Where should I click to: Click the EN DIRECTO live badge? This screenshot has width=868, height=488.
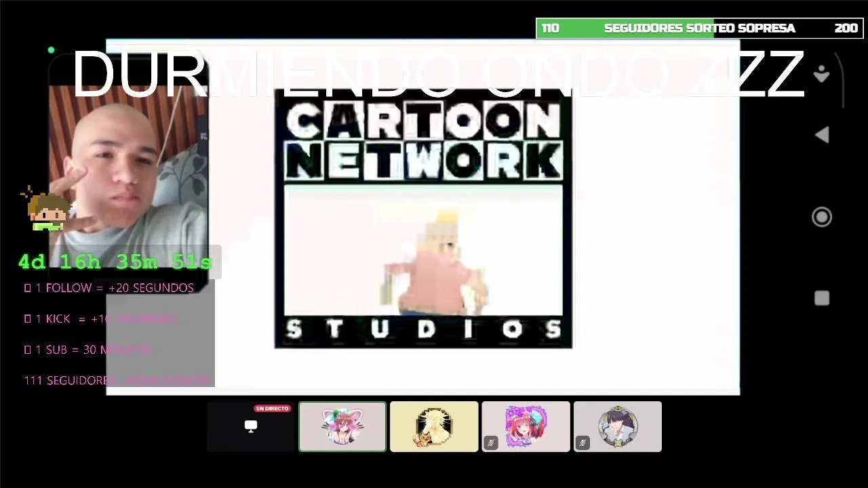(x=273, y=409)
